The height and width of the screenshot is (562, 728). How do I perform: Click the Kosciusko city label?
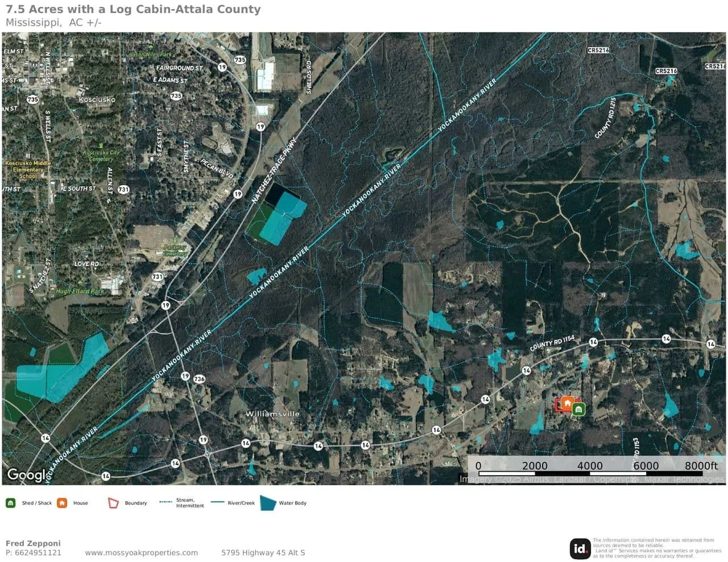97,99
